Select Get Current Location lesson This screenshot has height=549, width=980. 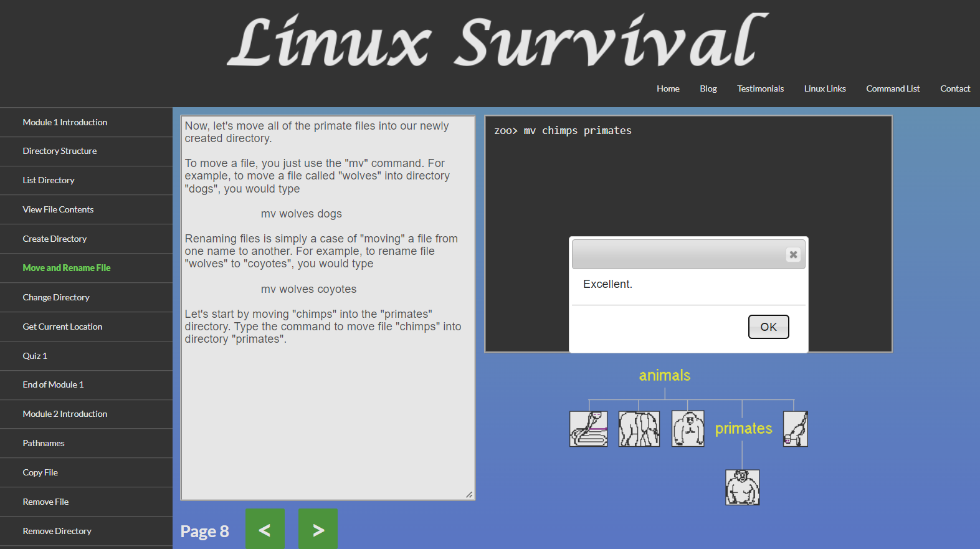click(86, 327)
